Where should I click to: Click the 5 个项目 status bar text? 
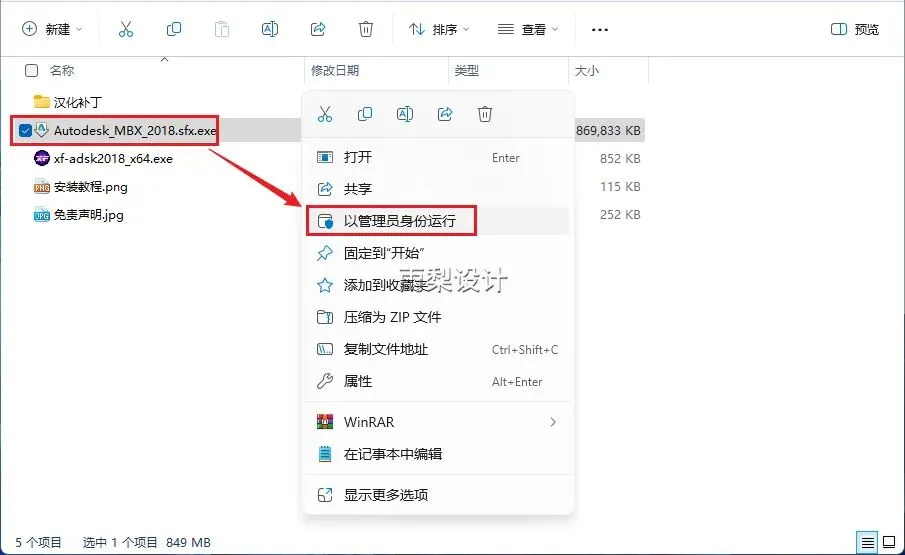click(x=38, y=542)
